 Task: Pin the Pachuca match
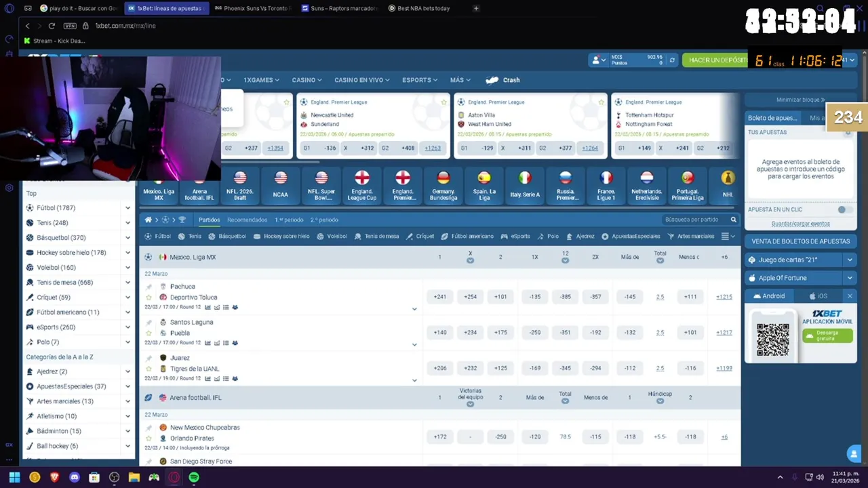coord(149,287)
